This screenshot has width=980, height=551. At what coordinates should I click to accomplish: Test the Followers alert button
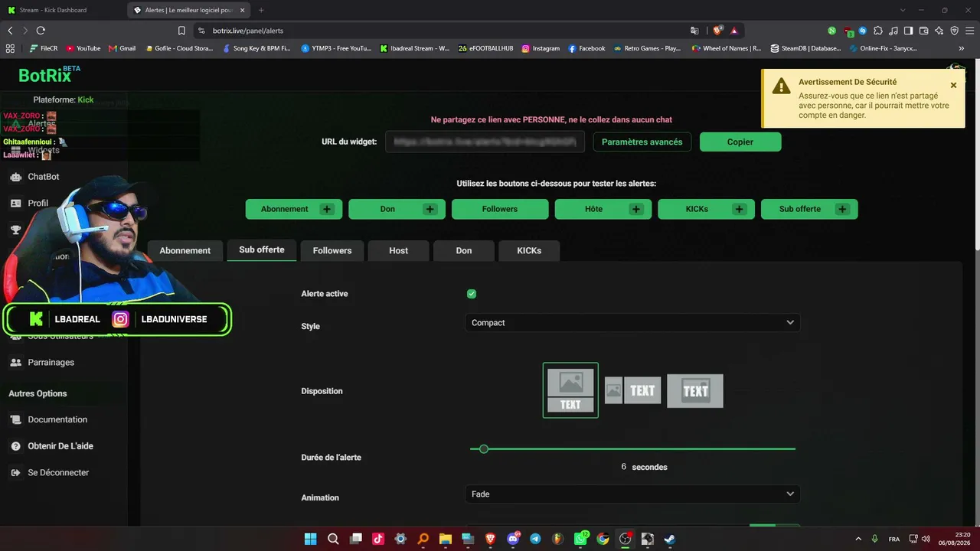point(500,209)
